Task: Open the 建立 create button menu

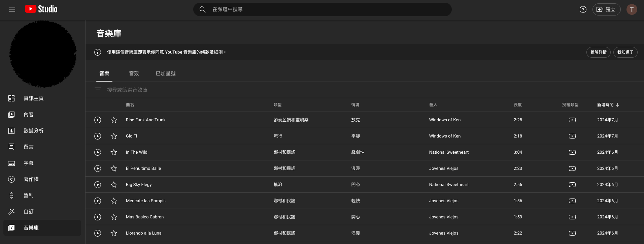Action: [606, 9]
